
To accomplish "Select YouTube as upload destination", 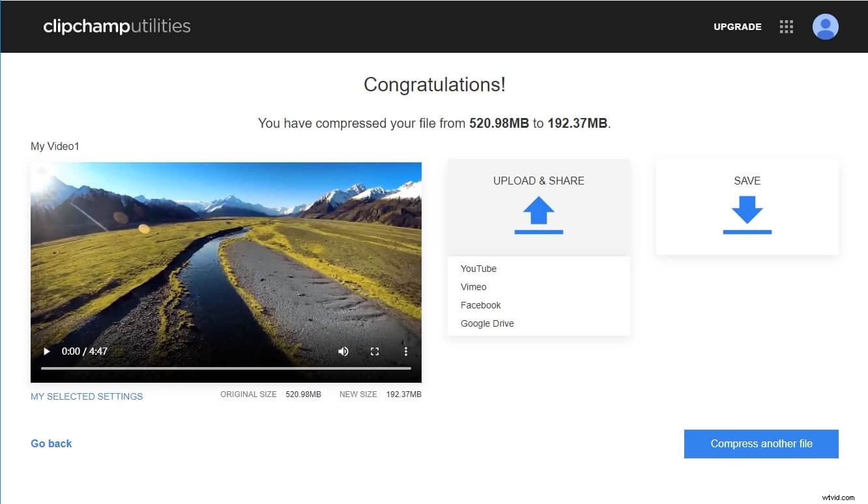I will (478, 269).
